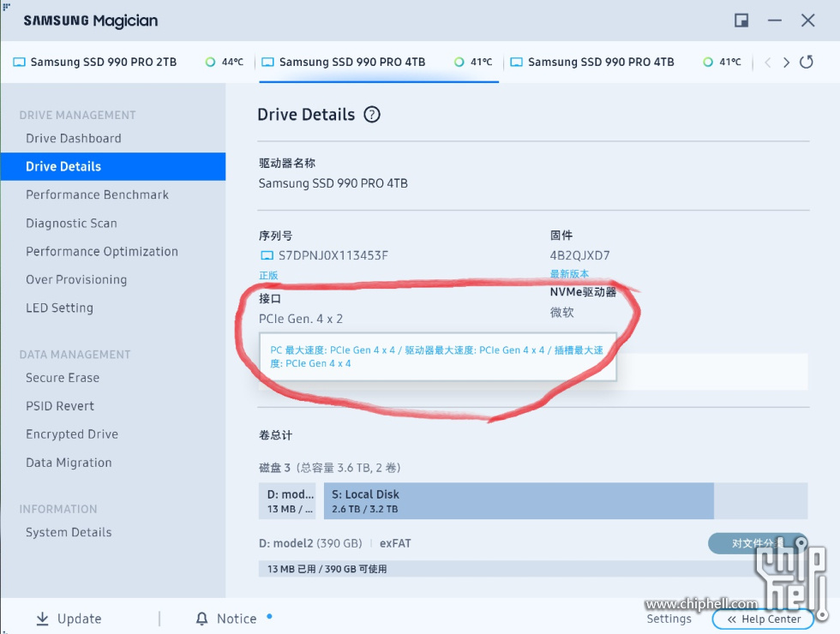The image size is (840, 634).
Task: Click the PC 最大速度 speed tooltip text
Action: click(436, 356)
